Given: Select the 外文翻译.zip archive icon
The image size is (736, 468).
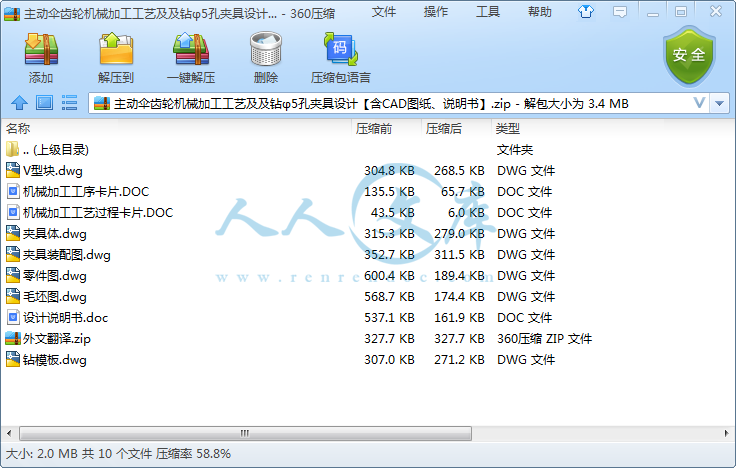Looking at the screenshot, I should click(13, 338).
